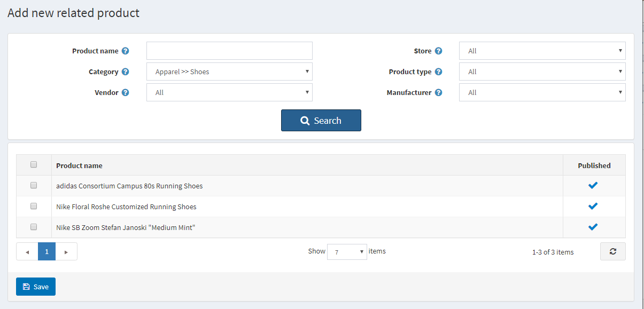Click inside the Product name search field
This screenshot has width=644, height=309.
click(229, 51)
